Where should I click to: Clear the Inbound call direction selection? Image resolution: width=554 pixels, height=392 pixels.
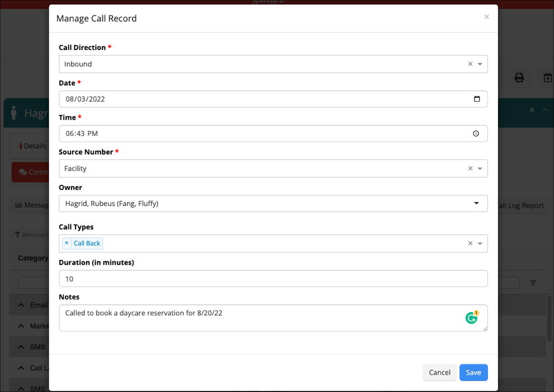(470, 64)
